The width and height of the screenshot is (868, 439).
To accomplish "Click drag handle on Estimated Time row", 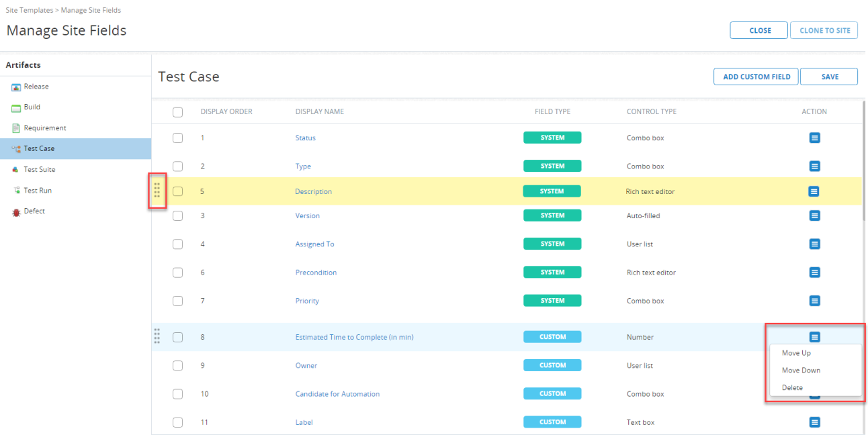I will pyautogui.click(x=157, y=336).
